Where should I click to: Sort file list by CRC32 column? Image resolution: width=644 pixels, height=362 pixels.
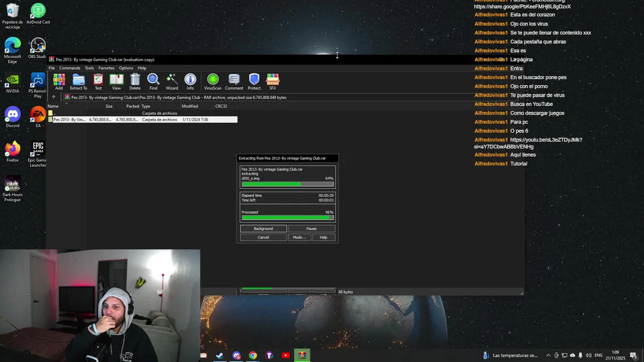pyautogui.click(x=225, y=106)
